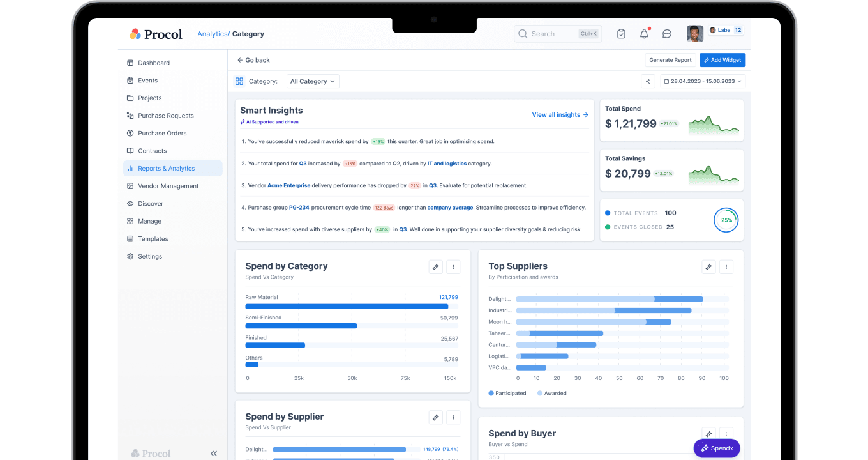Screen dimensions: 868x460
Task: Open the date range picker 28.04.2023 - 15.06.2023
Action: click(702, 81)
